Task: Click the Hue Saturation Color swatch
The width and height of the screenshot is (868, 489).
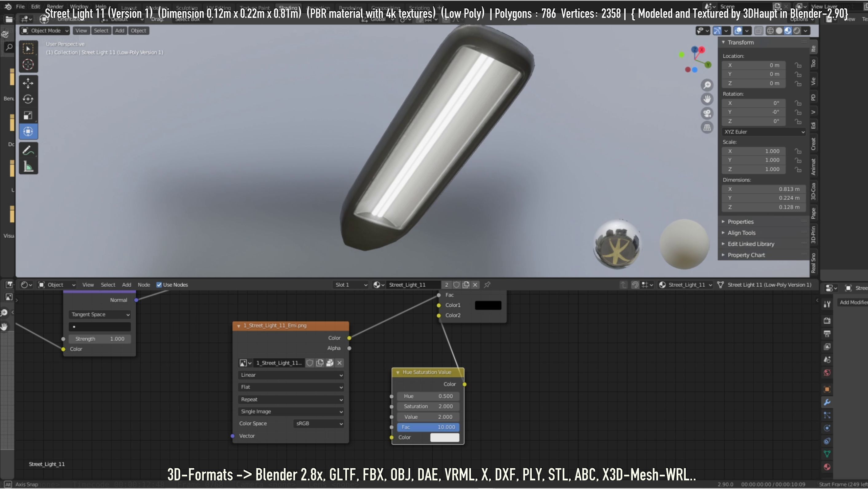Action: (445, 437)
